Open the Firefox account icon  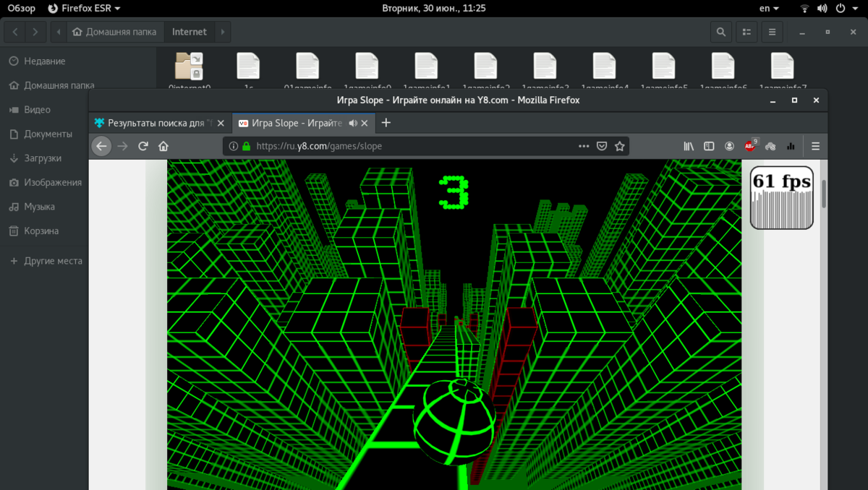click(x=730, y=146)
